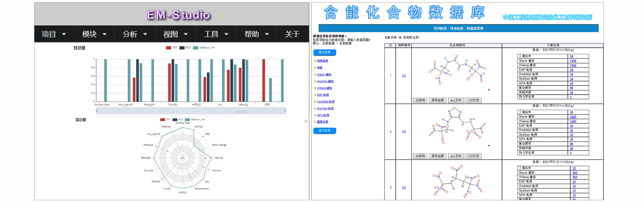
Task: Open the Mulliken 电荷 sidebar link
Action: 325,108
